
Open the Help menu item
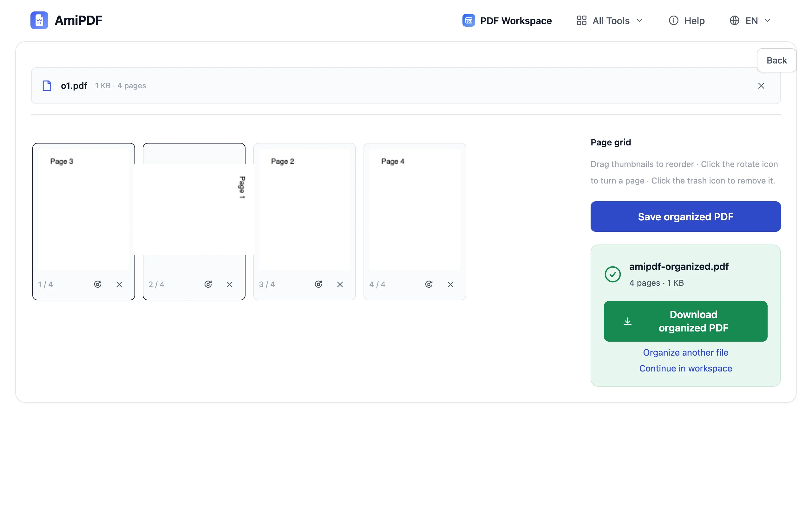point(686,21)
